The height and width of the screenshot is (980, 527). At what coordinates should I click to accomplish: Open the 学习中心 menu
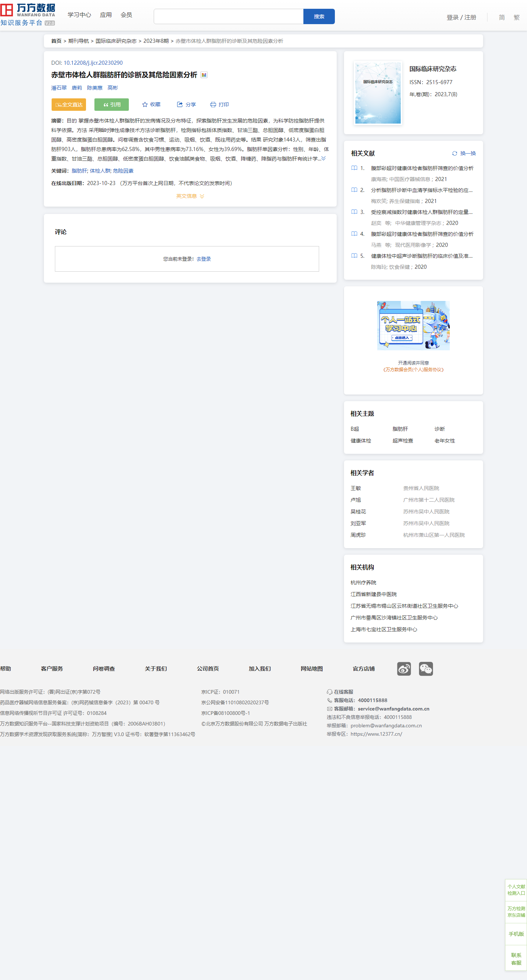click(79, 15)
